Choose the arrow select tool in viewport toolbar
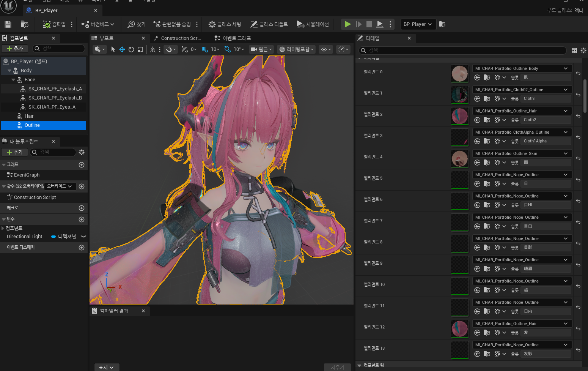The image size is (588, 371). (x=113, y=49)
